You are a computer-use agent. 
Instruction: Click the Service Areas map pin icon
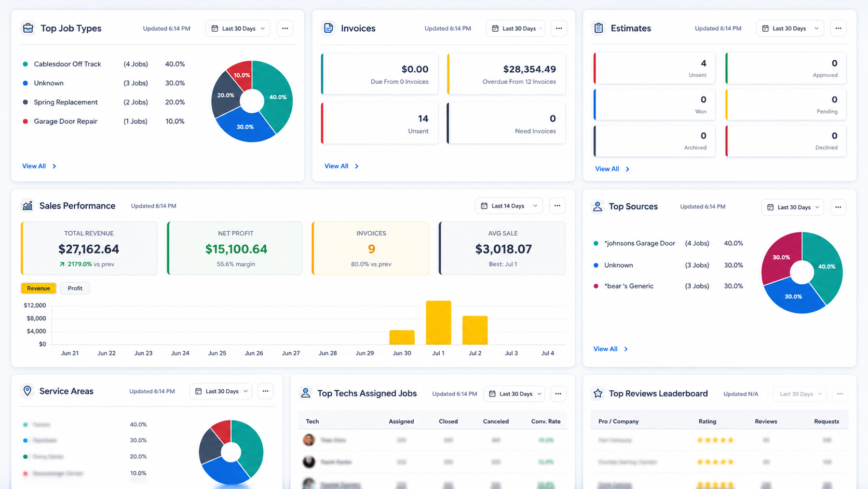(28, 391)
